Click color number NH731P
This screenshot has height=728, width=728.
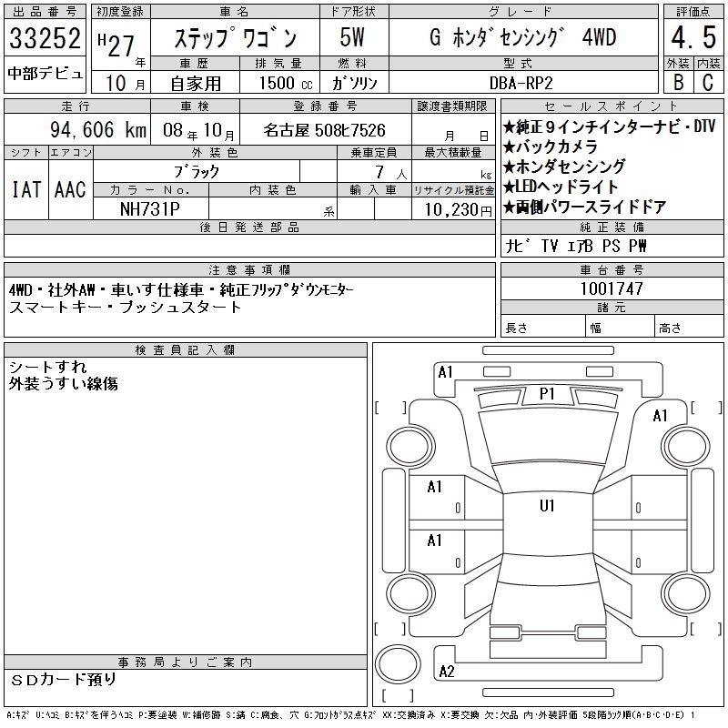[149, 209]
